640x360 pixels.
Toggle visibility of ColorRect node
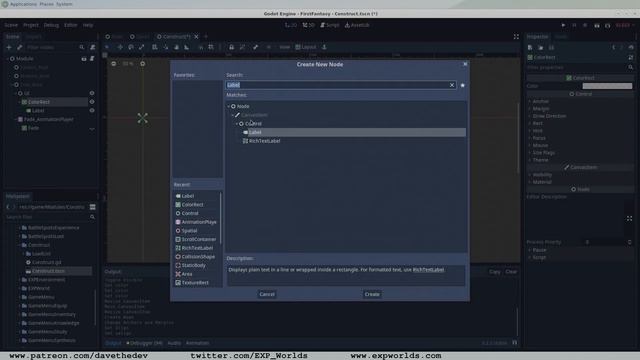(x=92, y=102)
